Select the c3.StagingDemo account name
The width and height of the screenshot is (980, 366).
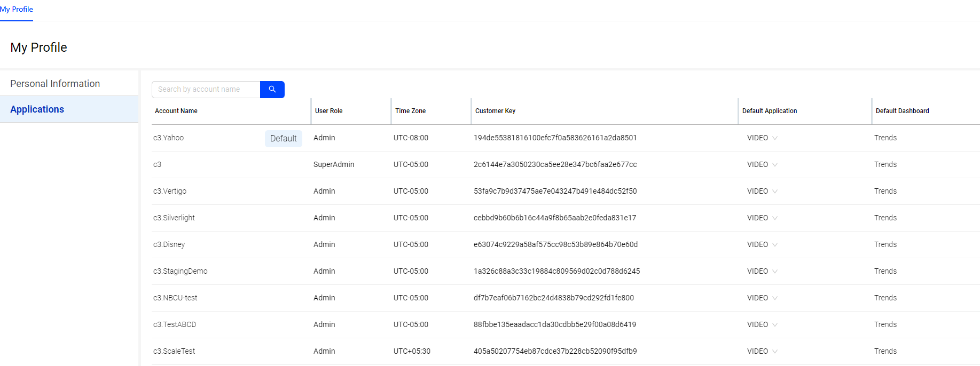[x=181, y=271]
